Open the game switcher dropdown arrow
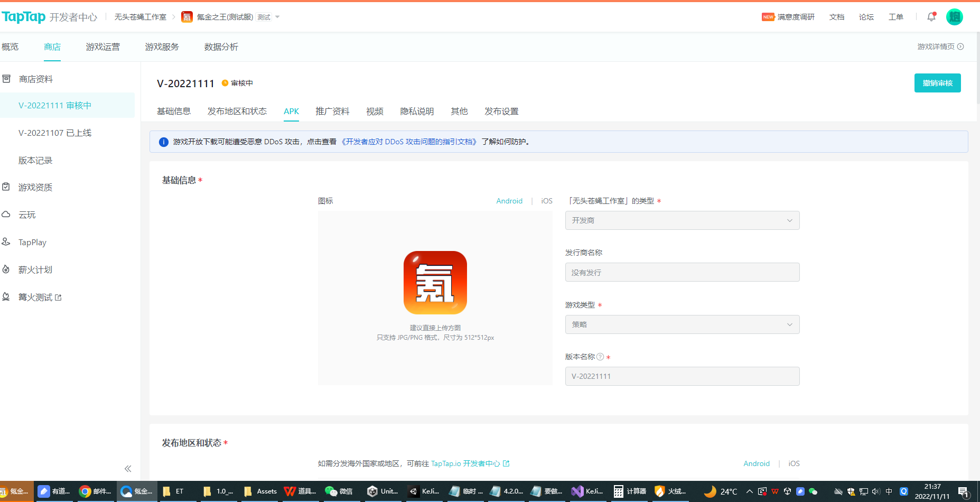Viewport: 980px width, 502px height. [277, 17]
